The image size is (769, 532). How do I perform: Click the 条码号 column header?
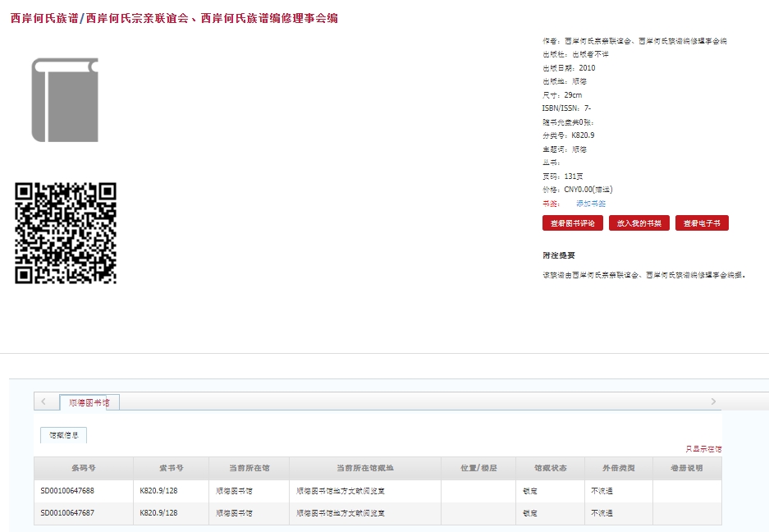click(x=84, y=468)
